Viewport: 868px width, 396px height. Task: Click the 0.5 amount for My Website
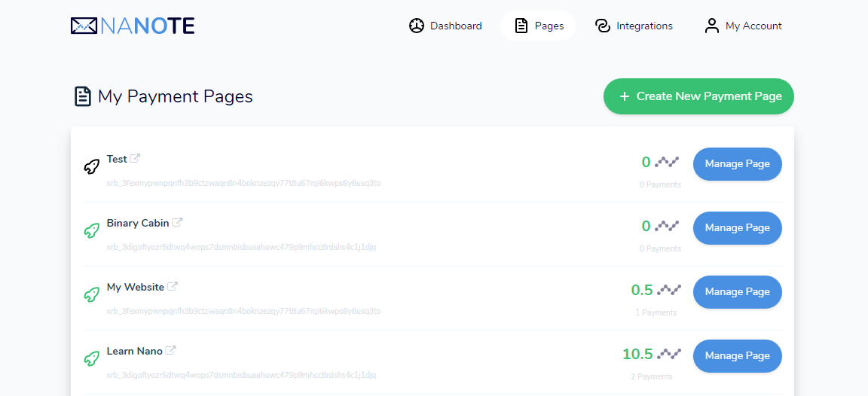tap(642, 290)
